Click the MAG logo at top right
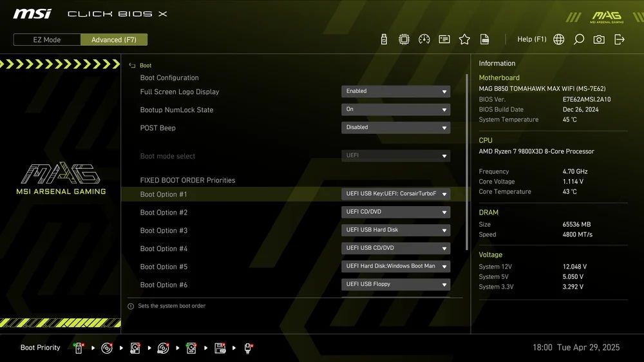Viewport: 644px width, 362px height. pyautogui.click(x=607, y=17)
